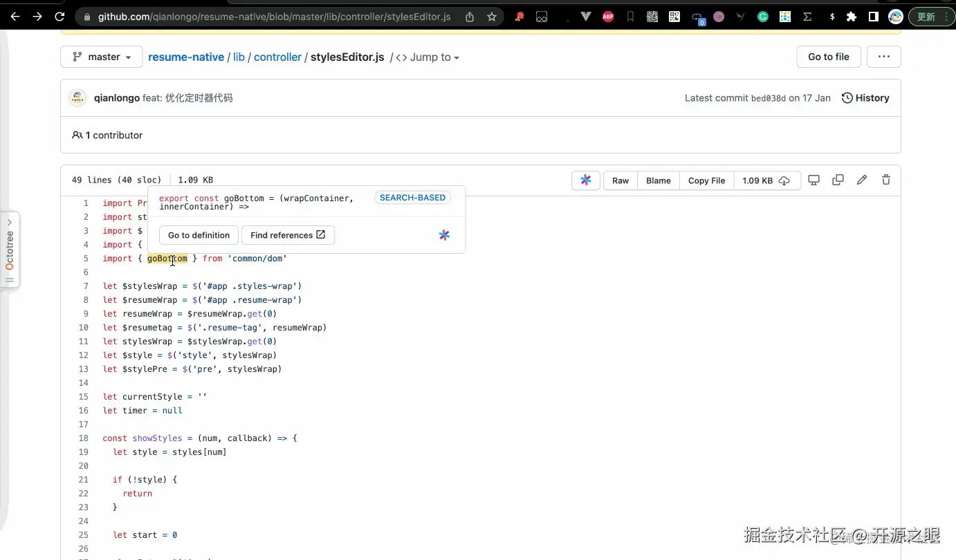Expand the Jump to dropdown
This screenshot has height=560, width=956.
428,57
